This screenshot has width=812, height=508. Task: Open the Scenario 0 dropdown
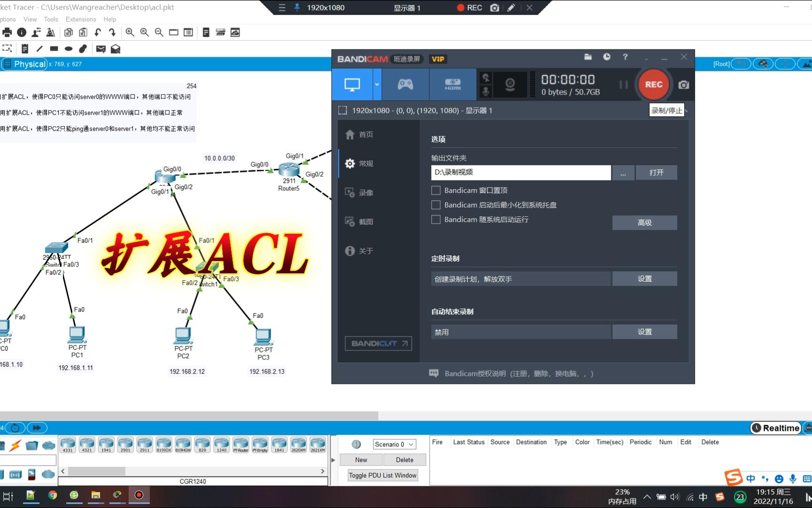click(x=395, y=444)
